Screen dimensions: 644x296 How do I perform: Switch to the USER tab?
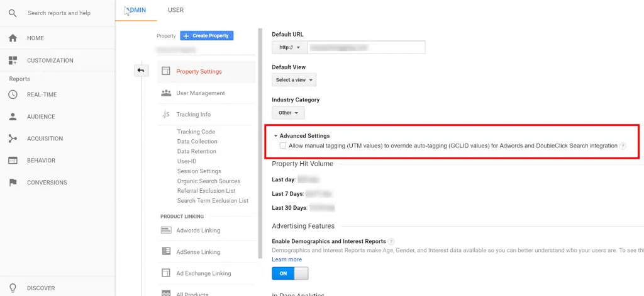(175, 10)
